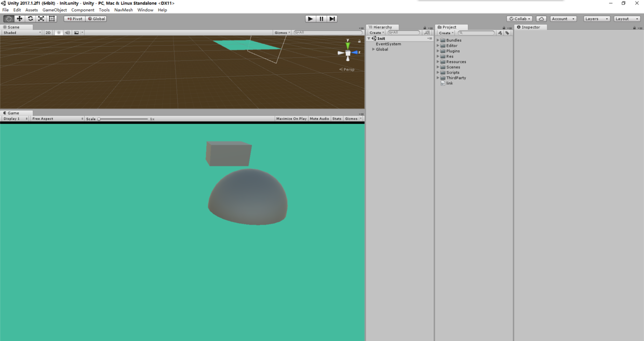
Task: Select the Move tool
Action: pyautogui.click(x=19, y=18)
